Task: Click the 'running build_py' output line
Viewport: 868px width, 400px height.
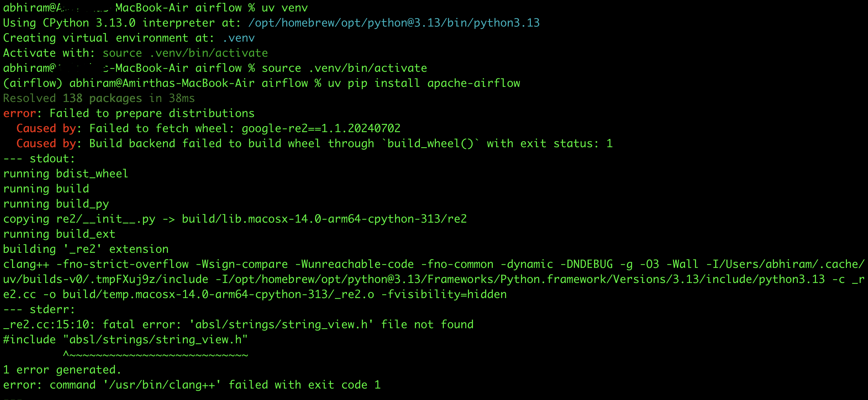Action: (56, 204)
